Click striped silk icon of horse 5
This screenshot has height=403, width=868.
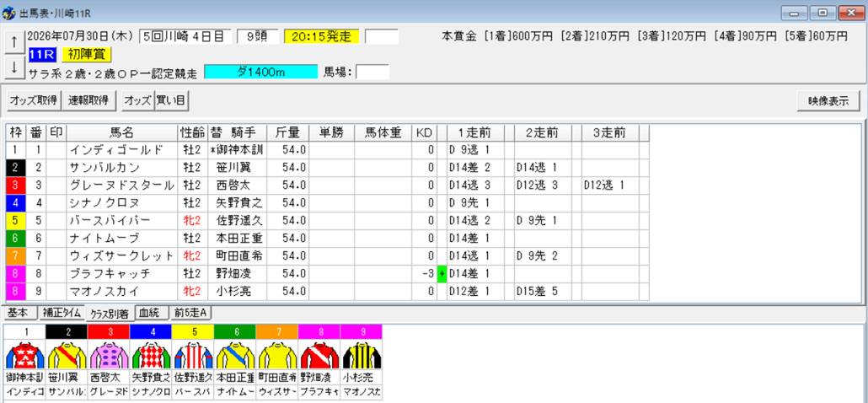[x=193, y=356]
